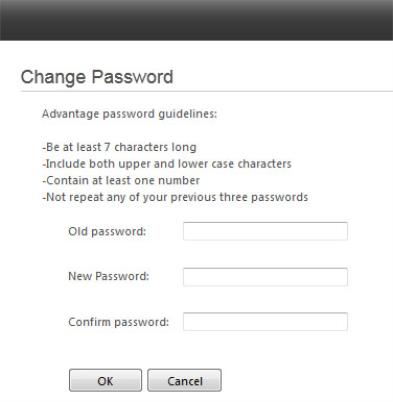
Task: Click the 'Contain at least one number' line
Action: point(121,180)
